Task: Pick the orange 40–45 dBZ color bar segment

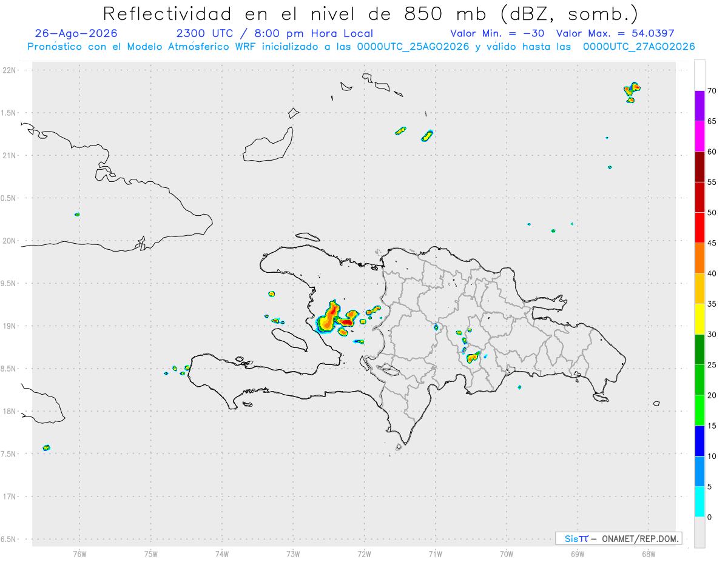Action: tap(699, 258)
